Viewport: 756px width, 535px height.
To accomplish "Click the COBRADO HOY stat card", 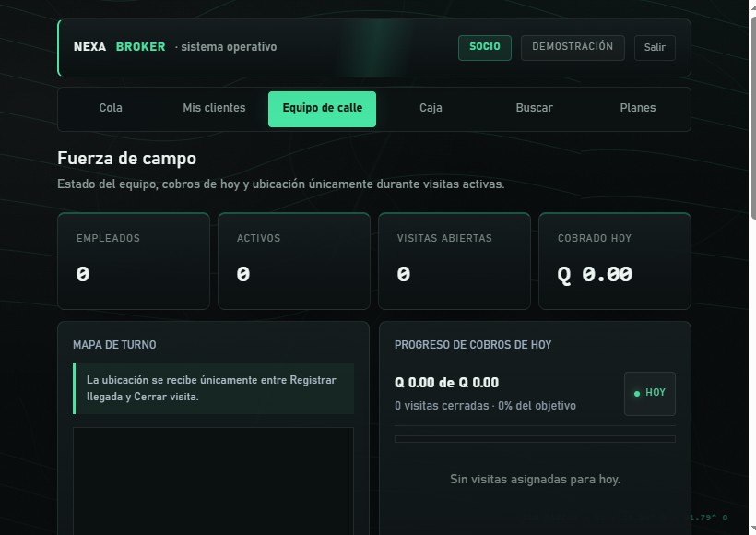I will pyautogui.click(x=615, y=260).
